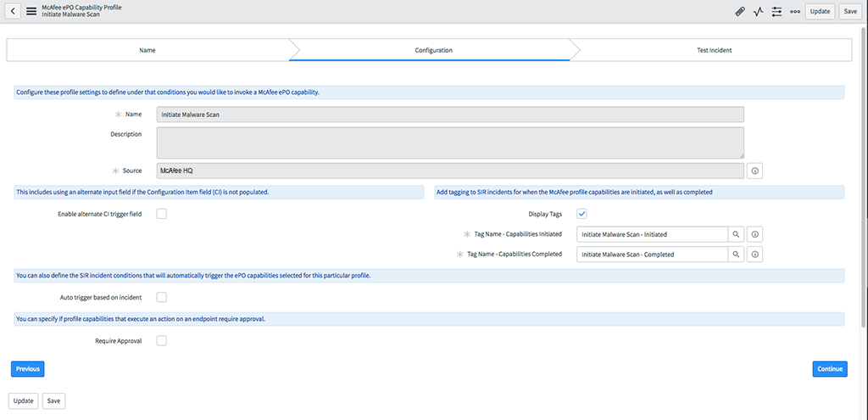
Task: Open the personalize form sliders icon
Action: tap(776, 11)
